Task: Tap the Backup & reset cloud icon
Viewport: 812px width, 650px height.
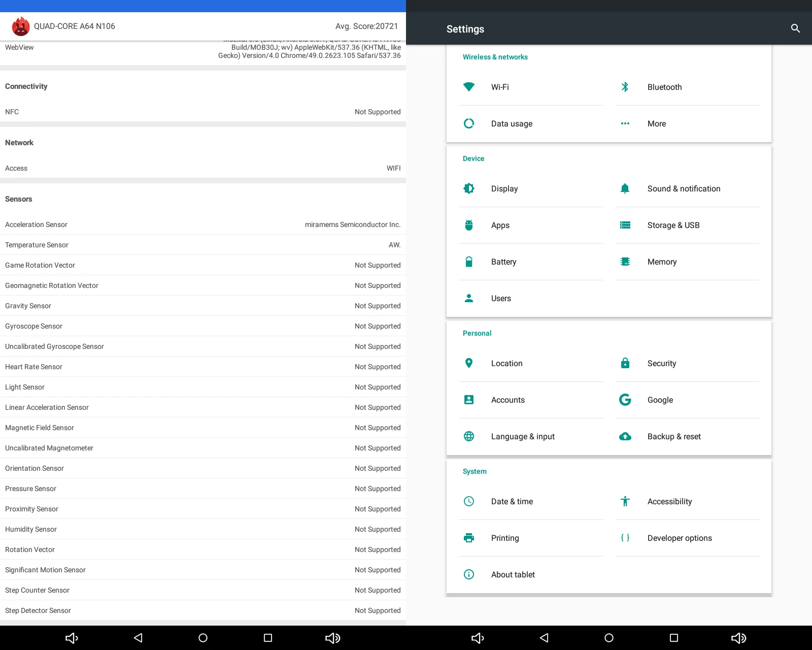Action: click(x=625, y=436)
